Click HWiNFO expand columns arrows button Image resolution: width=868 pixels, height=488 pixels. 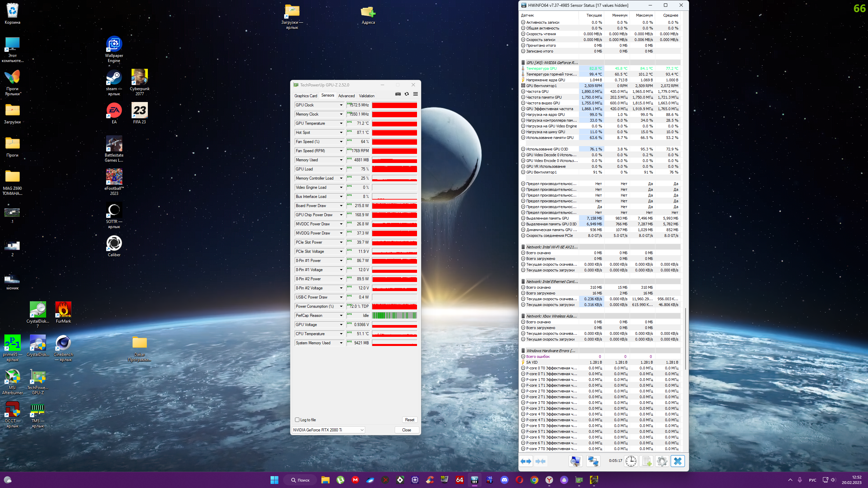click(526, 461)
